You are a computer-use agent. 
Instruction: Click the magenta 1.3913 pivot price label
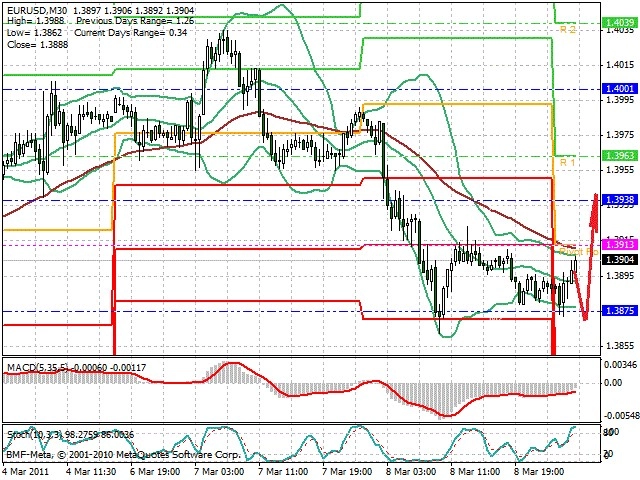coord(620,244)
